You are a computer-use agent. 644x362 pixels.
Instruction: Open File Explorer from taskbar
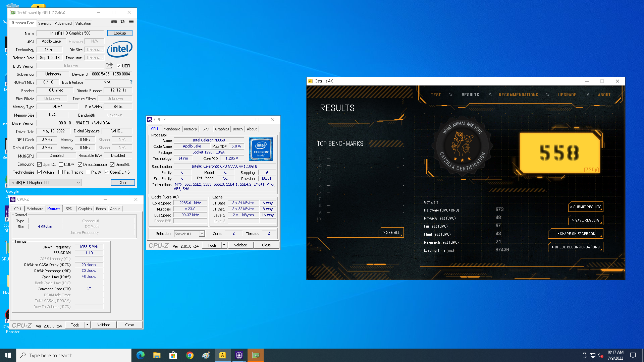157,355
